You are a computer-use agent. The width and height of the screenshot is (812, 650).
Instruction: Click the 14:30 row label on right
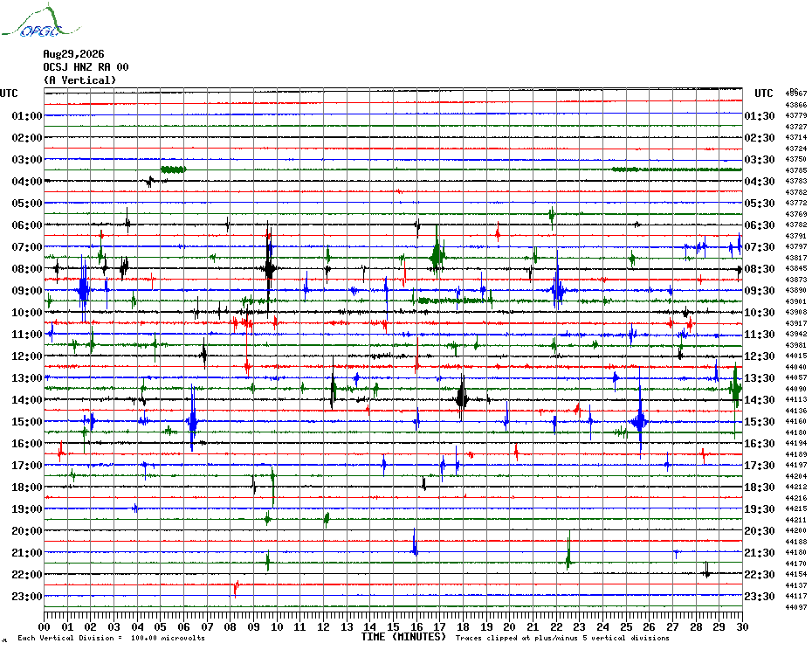(760, 399)
